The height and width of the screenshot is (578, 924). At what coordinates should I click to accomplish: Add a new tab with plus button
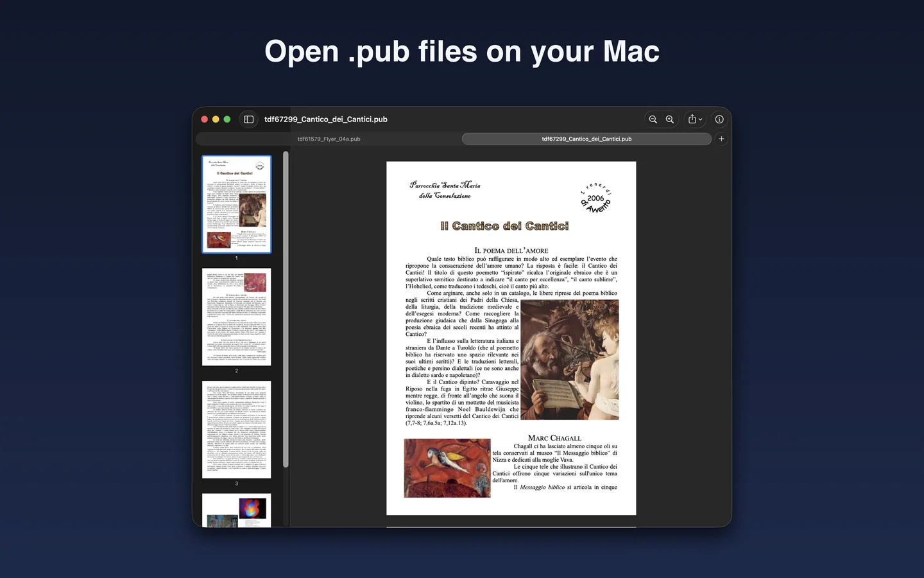(x=721, y=139)
